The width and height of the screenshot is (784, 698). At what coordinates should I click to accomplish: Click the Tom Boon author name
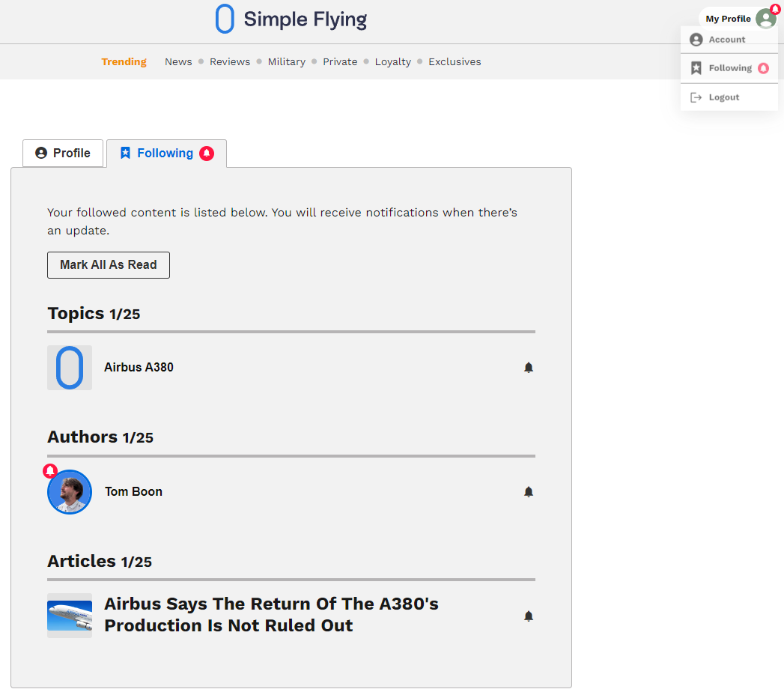[x=133, y=491]
